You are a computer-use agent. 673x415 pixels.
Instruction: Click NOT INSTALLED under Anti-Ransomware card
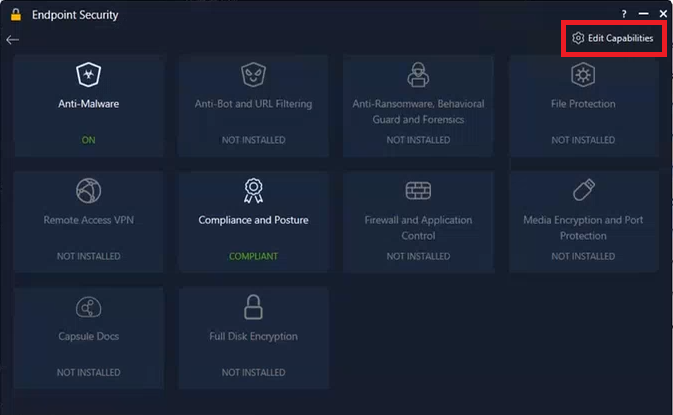pos(418,140)
